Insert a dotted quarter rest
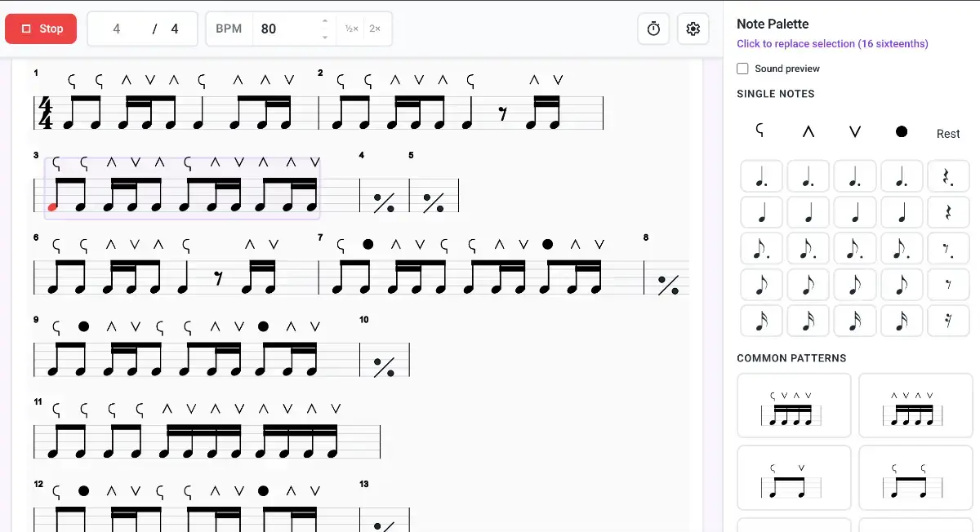Viewport: 980px width, 532px height. pyautogui.click(x=948, y=175)
